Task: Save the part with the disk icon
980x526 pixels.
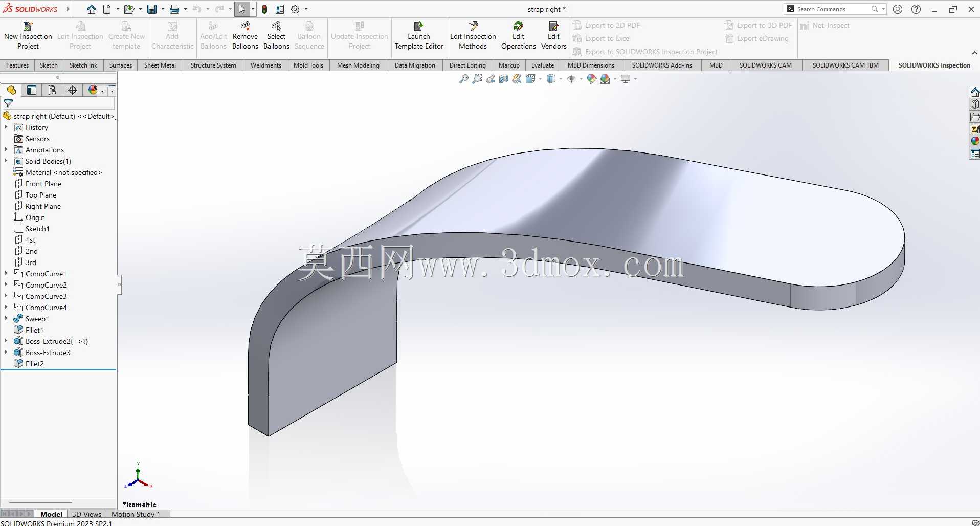Action: pyautogui.click(x=152, y=9)
